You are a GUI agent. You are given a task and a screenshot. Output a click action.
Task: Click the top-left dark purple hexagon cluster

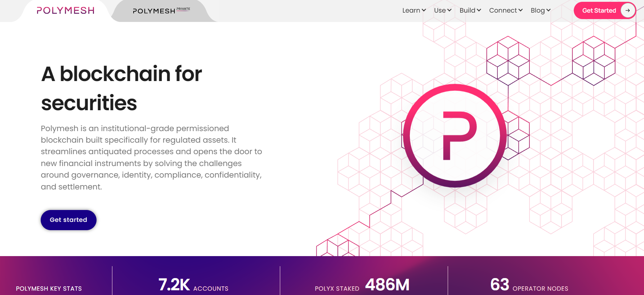[x=508, y=61]
